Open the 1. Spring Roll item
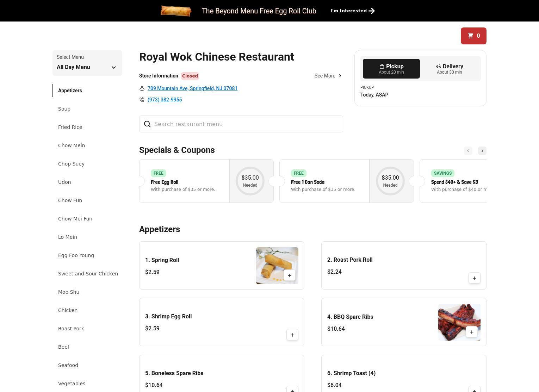This screenshot has width=539, height=392. click(222, 266)
